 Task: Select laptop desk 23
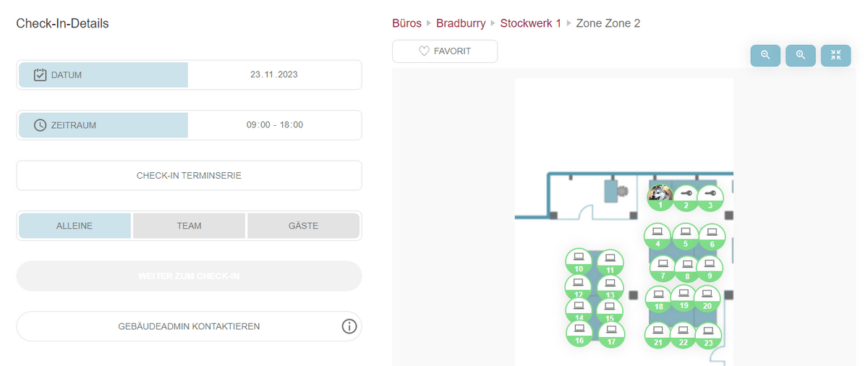[707, 335]
